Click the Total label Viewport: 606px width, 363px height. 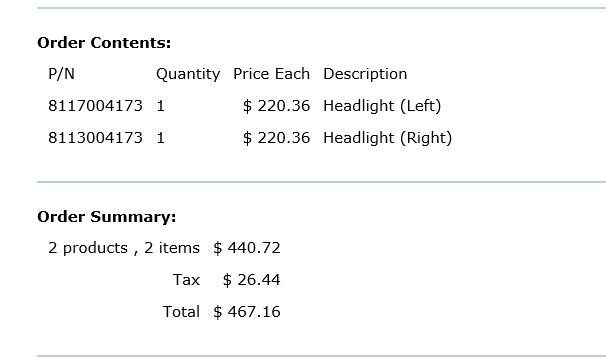click(x=181, y=312)
